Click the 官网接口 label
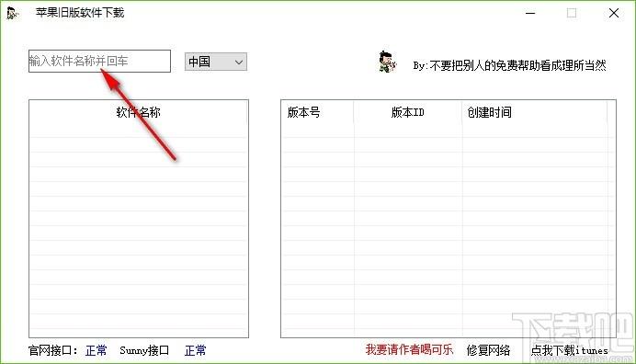This screenshot has width=636, height=364. coord(52,350)
